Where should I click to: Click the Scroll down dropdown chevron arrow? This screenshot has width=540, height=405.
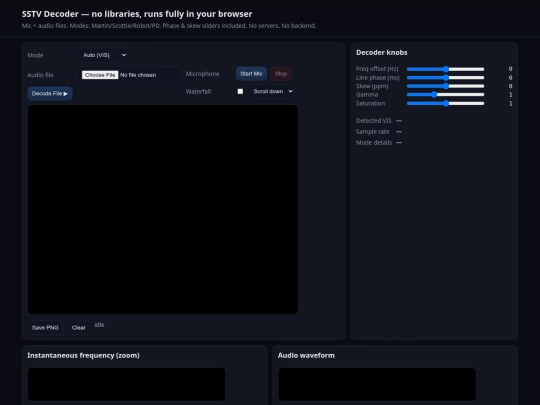tap(290, 91)
